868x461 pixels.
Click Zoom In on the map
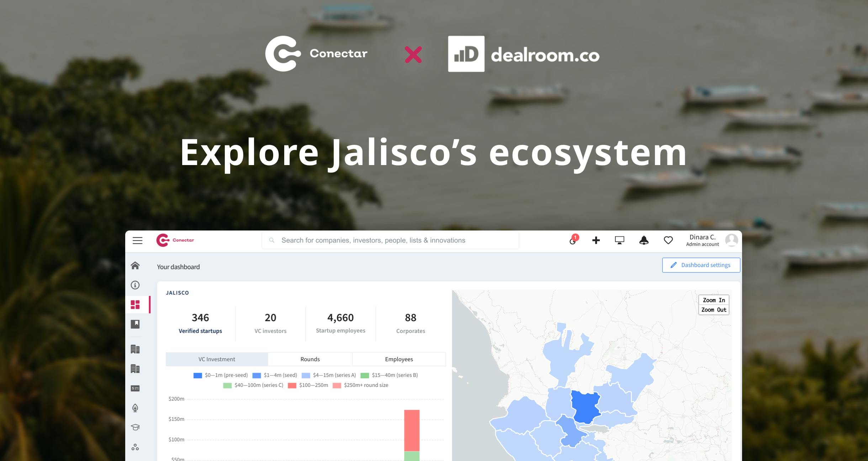pos(713,300)
